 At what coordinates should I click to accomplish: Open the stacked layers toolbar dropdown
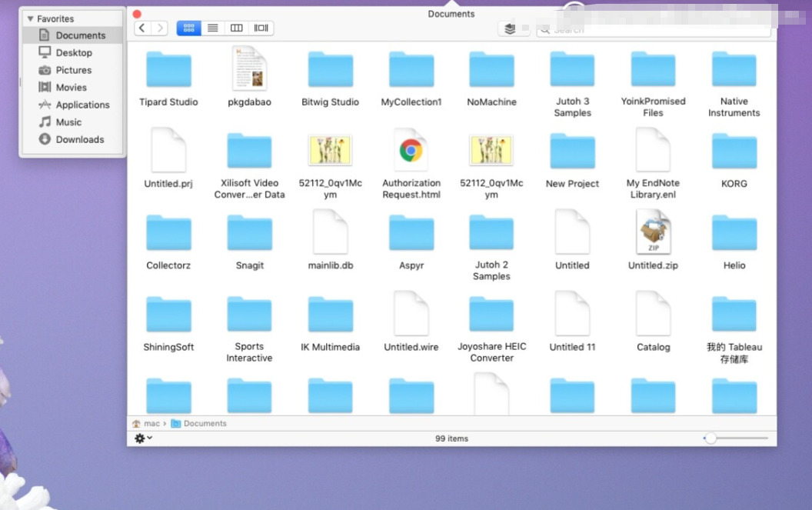(x=509, y=28)
